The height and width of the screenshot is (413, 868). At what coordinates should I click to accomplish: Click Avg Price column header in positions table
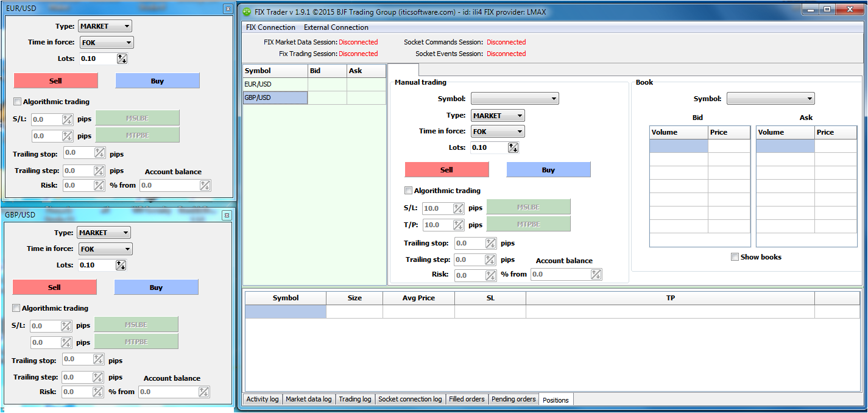coord(419,298)
